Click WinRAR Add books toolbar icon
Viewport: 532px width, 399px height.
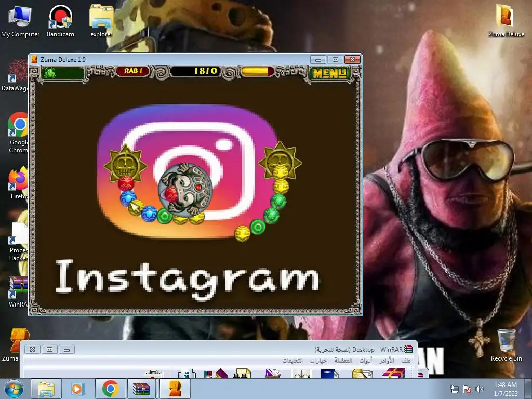(394, 373)
